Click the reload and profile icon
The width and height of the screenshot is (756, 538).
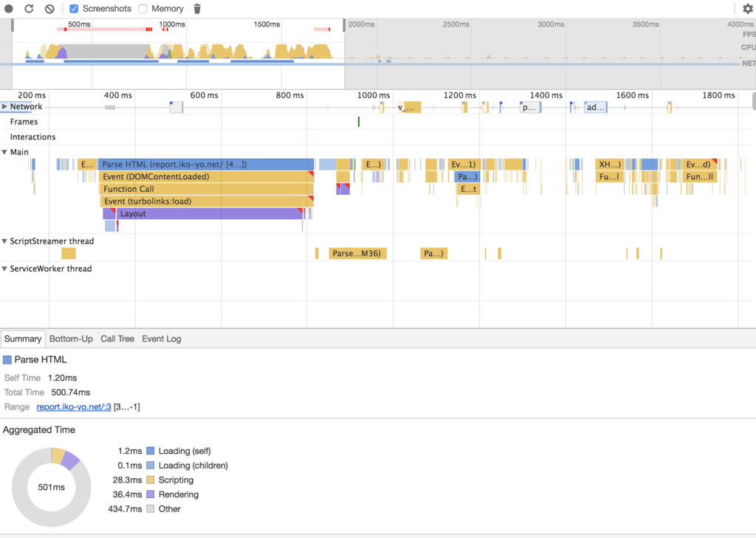tap(29, 9)
